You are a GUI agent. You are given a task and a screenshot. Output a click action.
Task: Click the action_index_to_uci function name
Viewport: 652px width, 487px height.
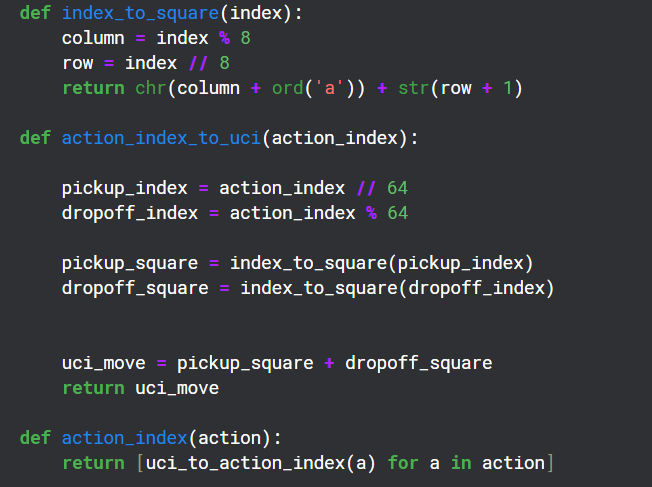(x=160, y=138)
